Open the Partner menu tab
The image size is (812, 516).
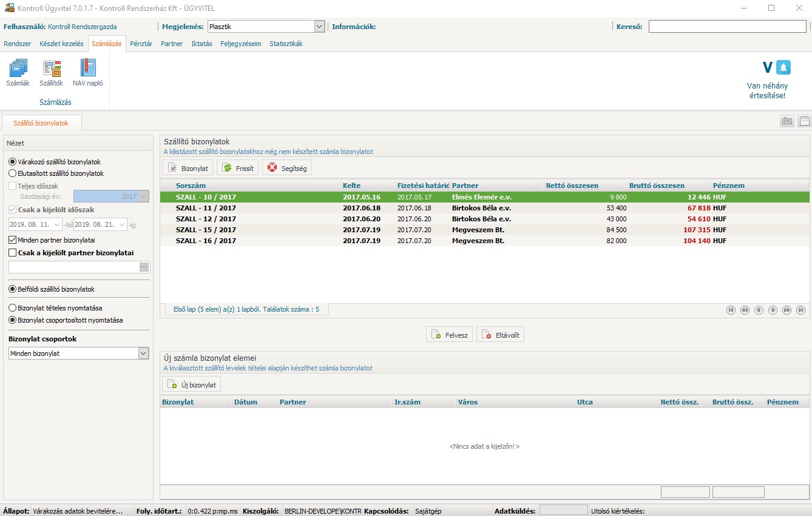(x=172, y=44)
